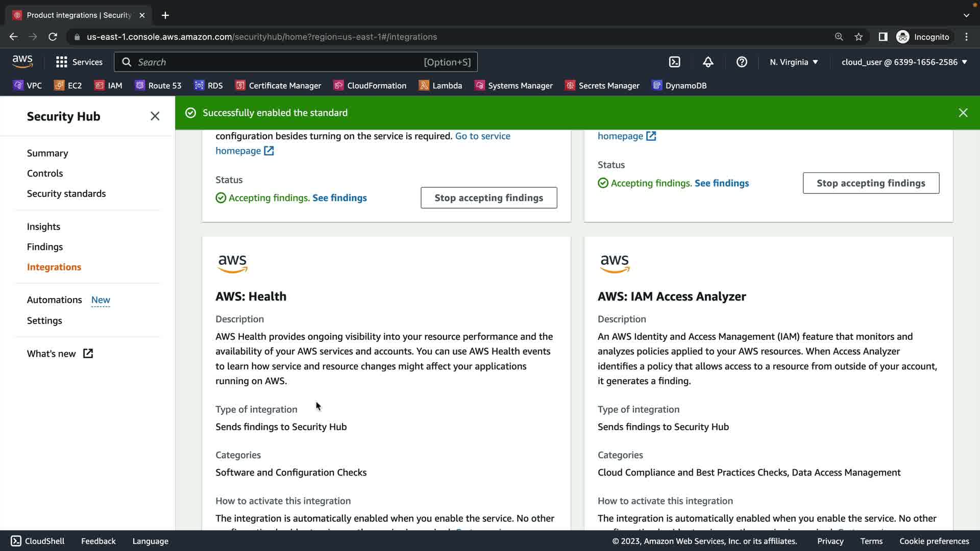Viewport: 980px width, 551px height.
Task: Click left Stop accepting findings button
Action: (x=488, y=198)
